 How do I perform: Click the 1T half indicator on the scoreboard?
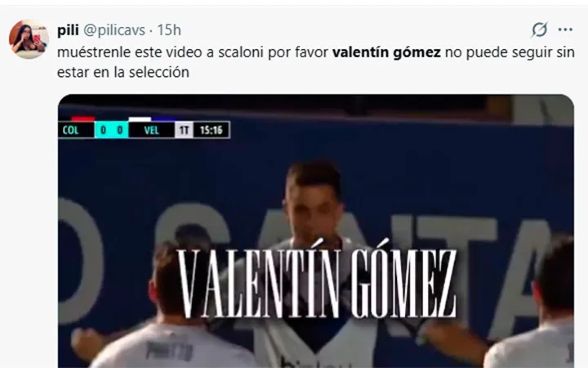click(x=184, y=130)
